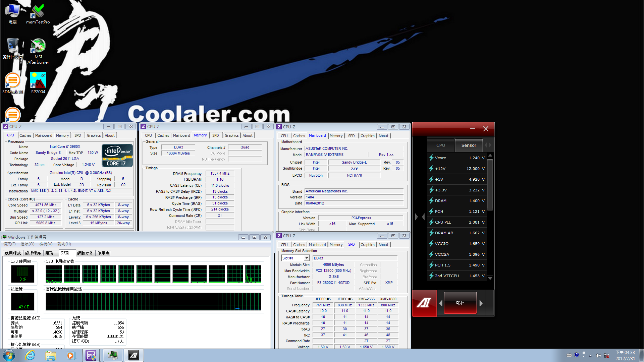
Task: Click the CPU PLL lightning icon
Action: (x=431, y=222)
